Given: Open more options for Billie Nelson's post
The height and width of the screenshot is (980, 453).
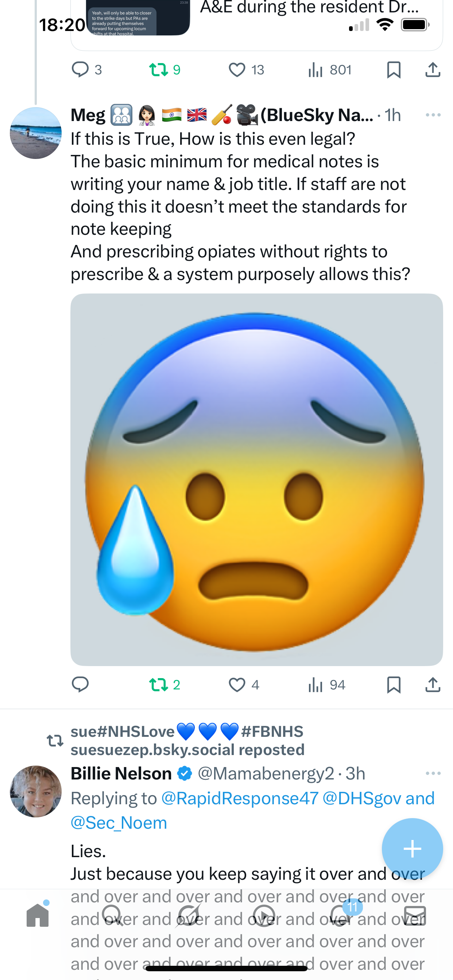Looking at the screenshot, I should click(x=433, y=773).
